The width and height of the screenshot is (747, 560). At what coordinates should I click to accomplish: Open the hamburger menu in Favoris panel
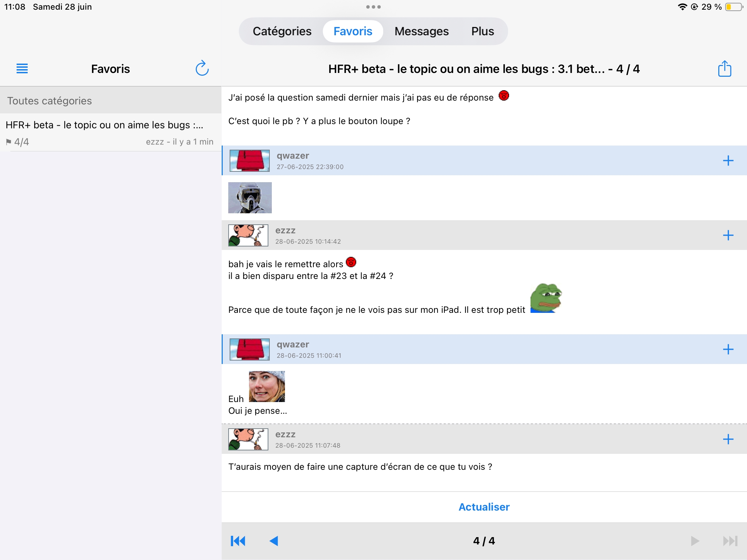pos(22,68)
